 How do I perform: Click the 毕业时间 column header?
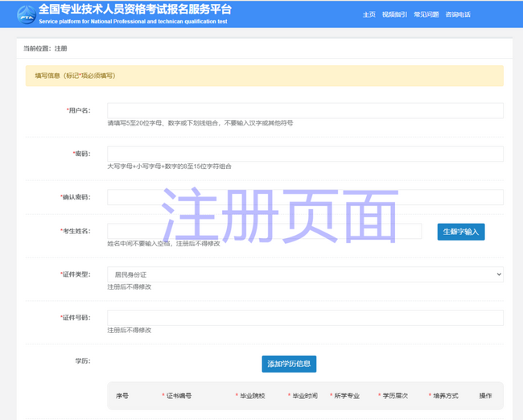click(304, 396)
